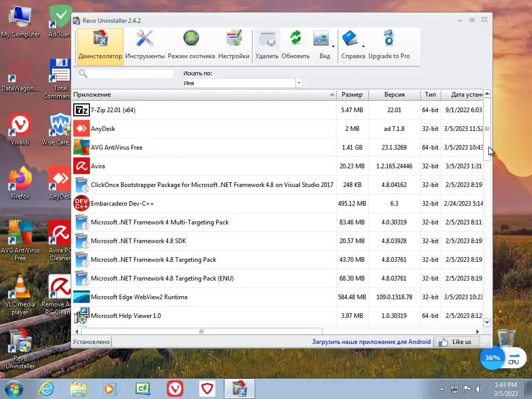This screenshot has height=399, width=532.
Task: Select ClickOnce Bootstrapper Package icon
Action: click(82, 185)
